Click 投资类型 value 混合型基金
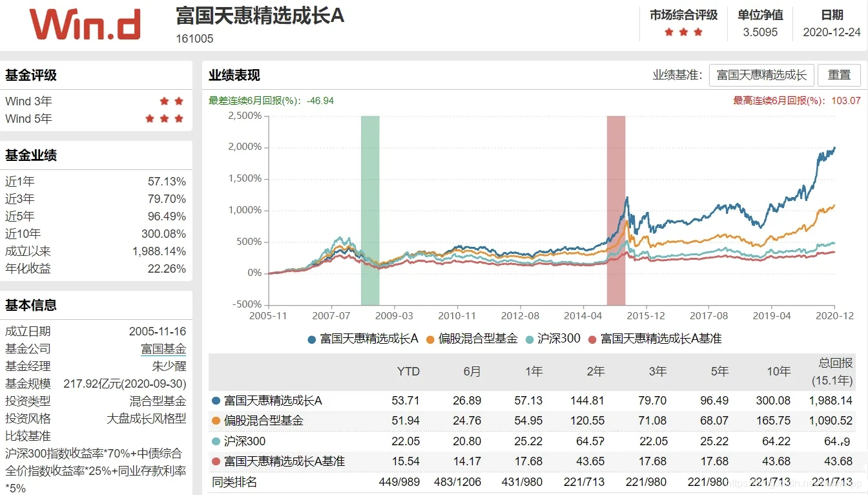 (158, 401)
